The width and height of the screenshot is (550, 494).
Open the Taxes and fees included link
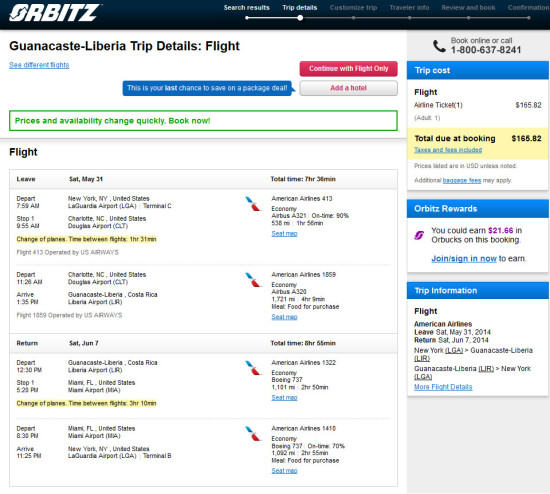tap(448, 150)
